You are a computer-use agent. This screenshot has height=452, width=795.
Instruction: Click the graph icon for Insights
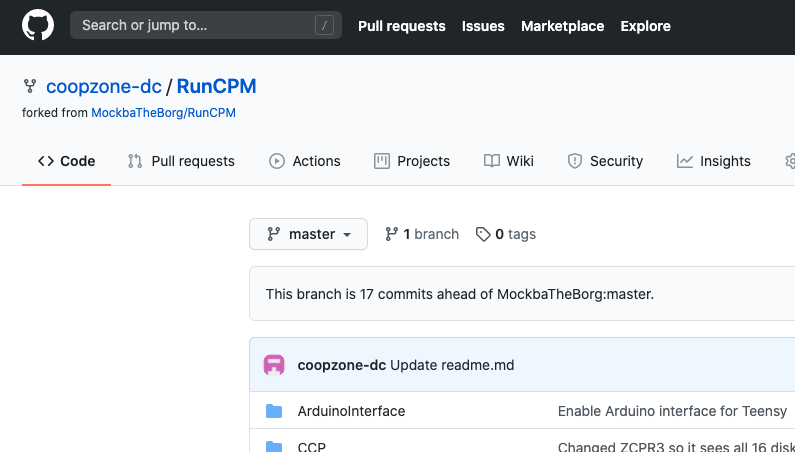coord(684,161)
